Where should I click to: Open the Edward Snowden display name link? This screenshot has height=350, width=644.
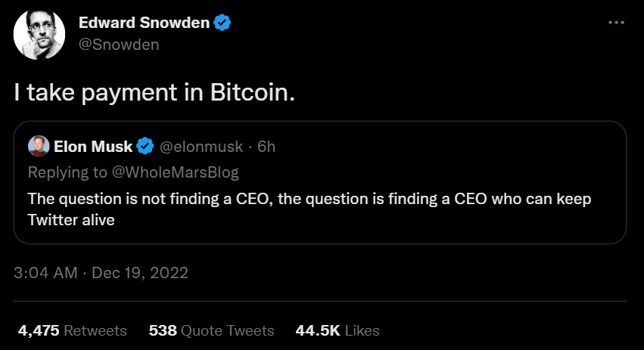[x=144, y=23]
